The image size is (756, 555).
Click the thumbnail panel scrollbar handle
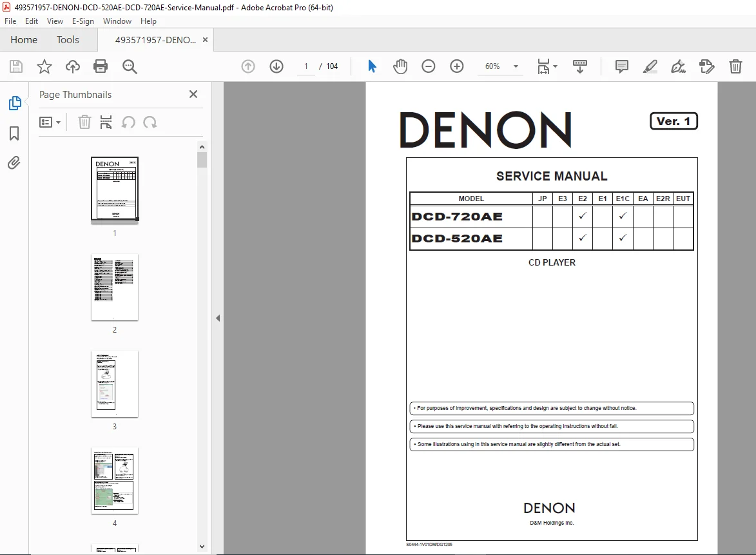tap(202, 160)
